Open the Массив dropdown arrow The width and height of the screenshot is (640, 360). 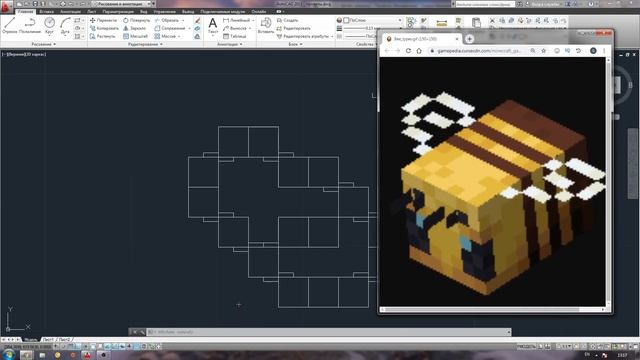tap(179, 36)
